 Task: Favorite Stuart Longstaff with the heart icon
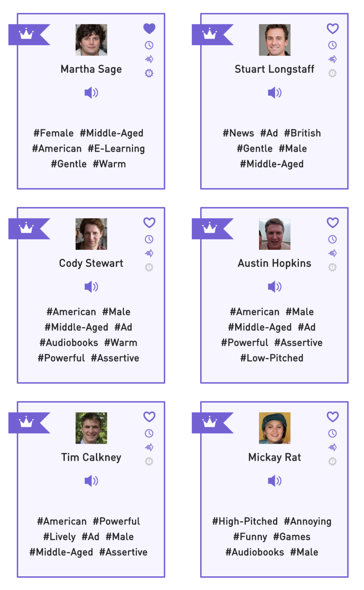(x=333, y=28)
